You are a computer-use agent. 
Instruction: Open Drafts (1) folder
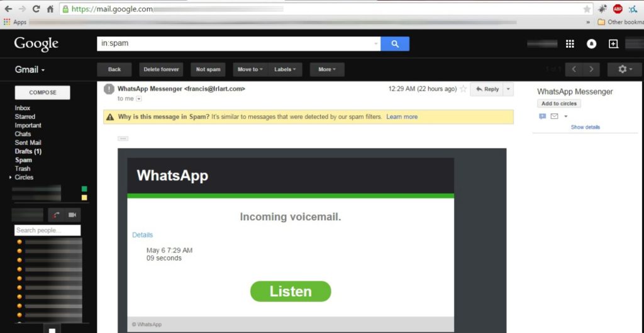(x=28, y=151)
